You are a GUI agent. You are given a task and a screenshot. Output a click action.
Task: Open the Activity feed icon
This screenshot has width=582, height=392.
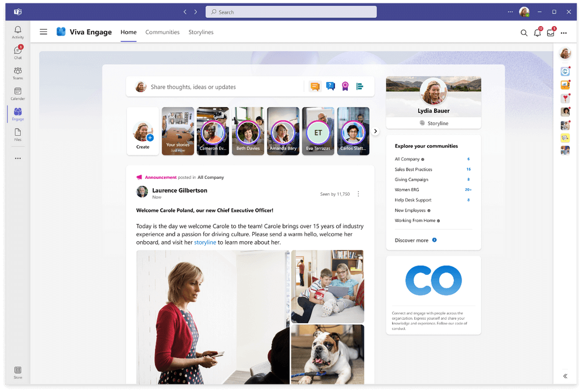tap(17, 31)
